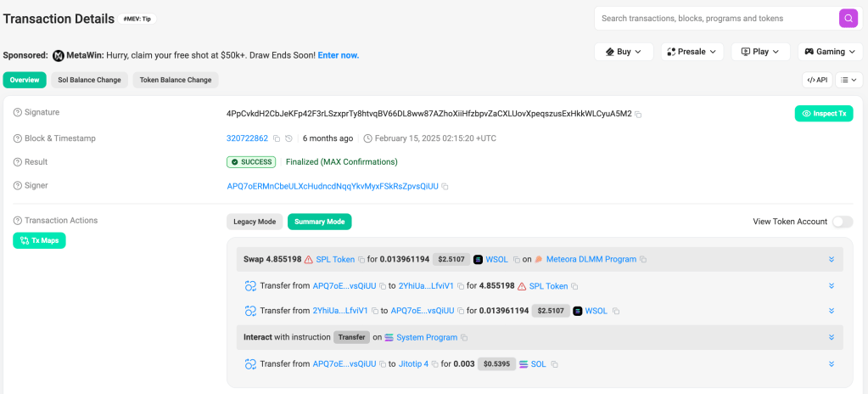Click the help icon beside Signature

18,112
